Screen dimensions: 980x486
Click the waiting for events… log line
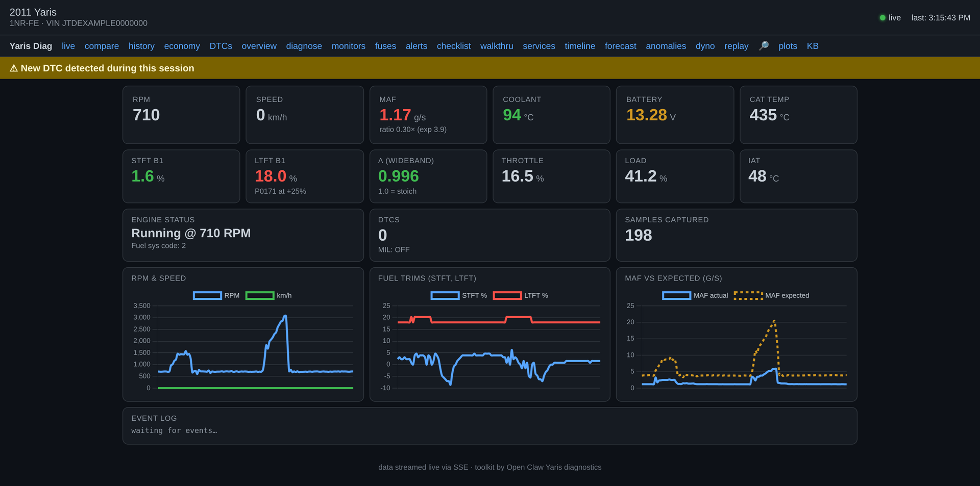point(174,430)
